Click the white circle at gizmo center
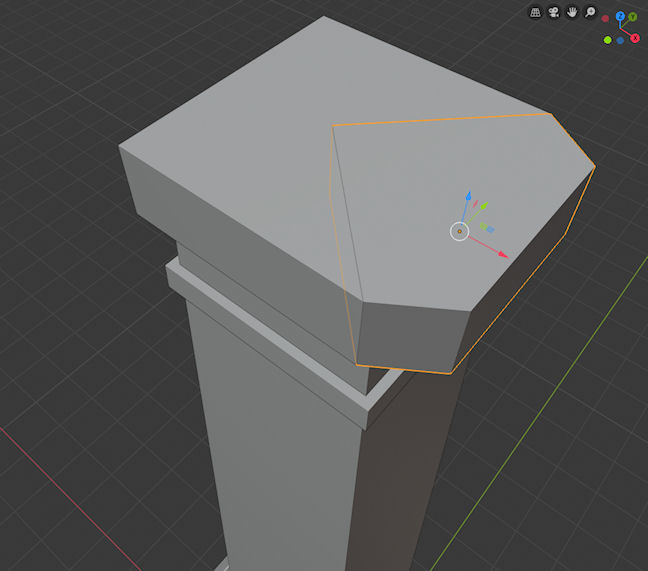648x571 pixels. pos(459,232)
